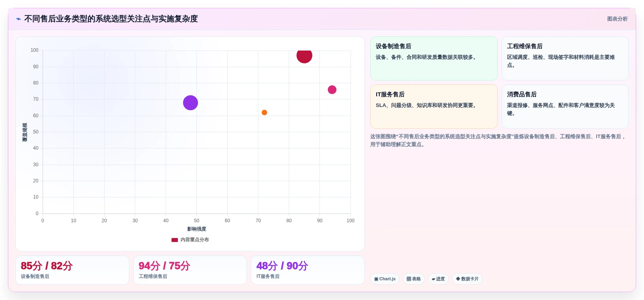644x300 pixels.
Task: Click the 工程维保售后 label under 94分
Action: [153, 276]
